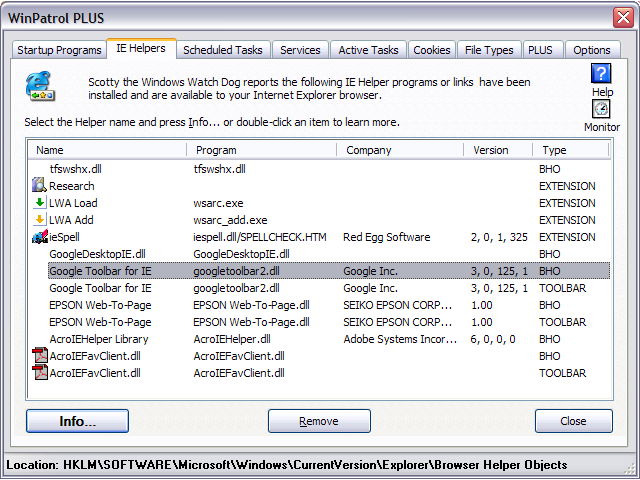Open the Cookies tab
640x480 pixels.
click(431, 50)
